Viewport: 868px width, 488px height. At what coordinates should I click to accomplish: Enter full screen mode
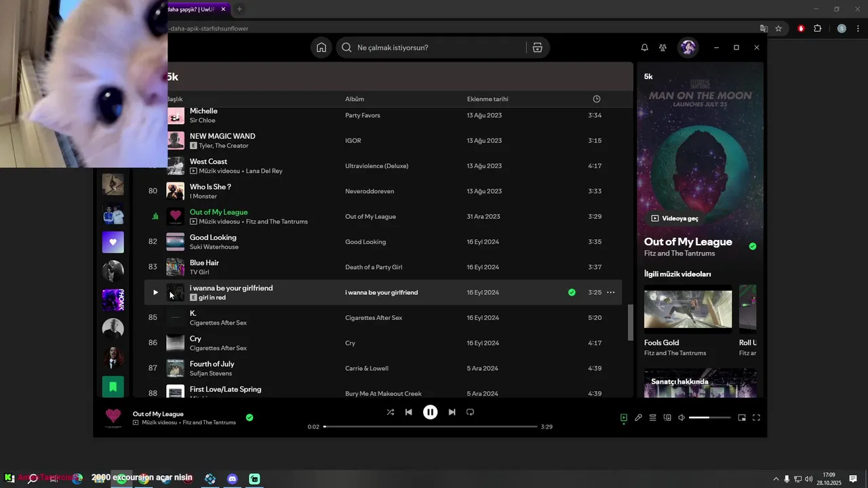(x=757, y=418)
